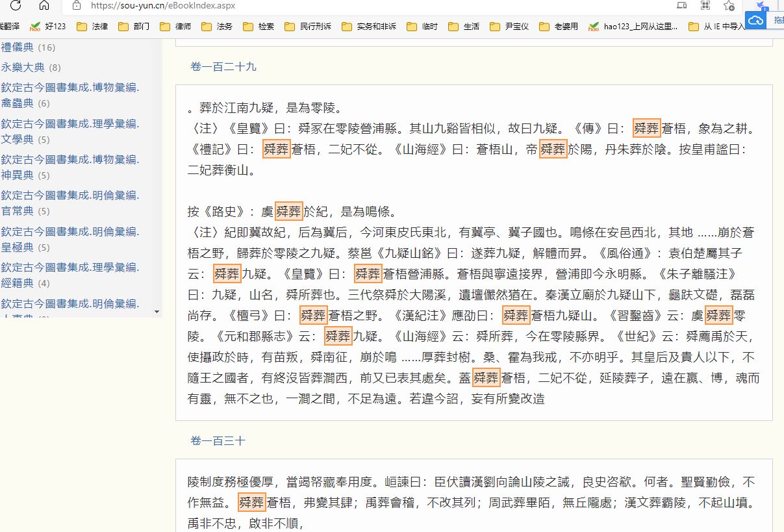784x532 pixels.
Task: Go to the browser home page icon
Action: [x=44, y=5]
